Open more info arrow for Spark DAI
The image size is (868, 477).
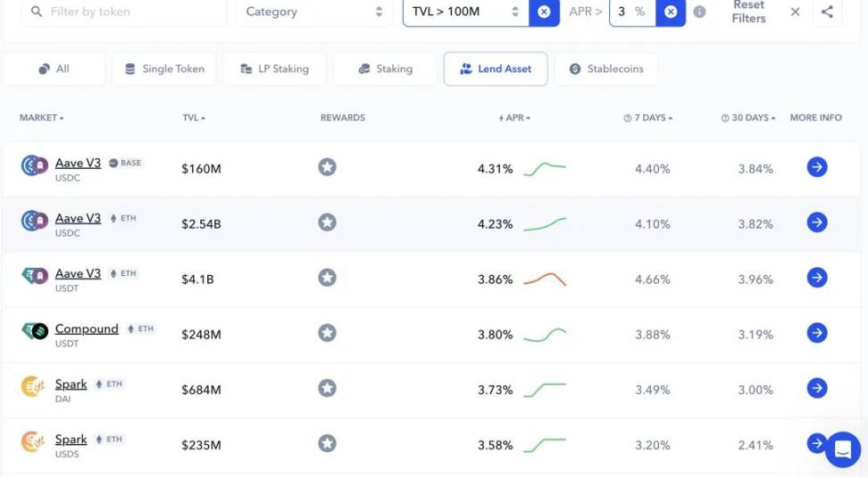[817, 389]
